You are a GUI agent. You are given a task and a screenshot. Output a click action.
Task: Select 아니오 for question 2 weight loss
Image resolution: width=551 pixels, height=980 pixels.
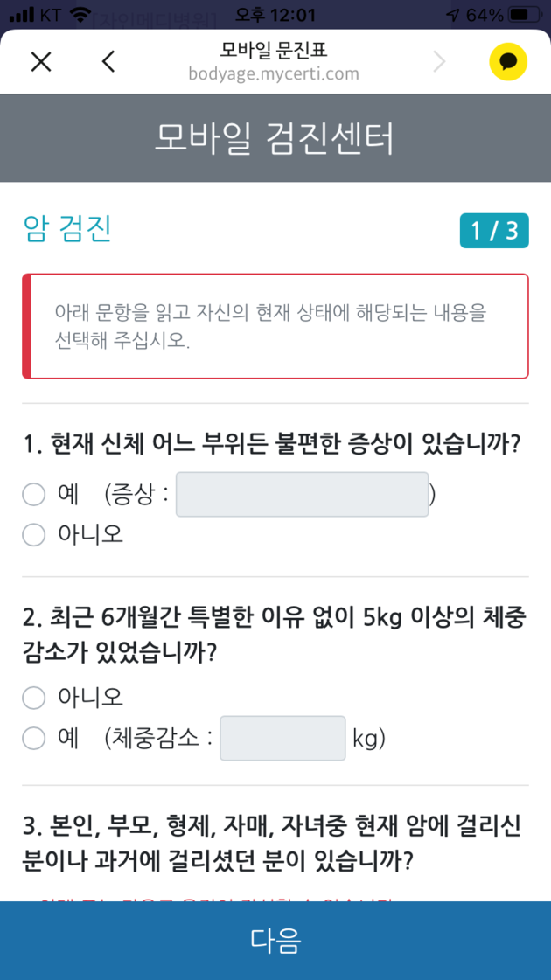[x=34, y=698]
